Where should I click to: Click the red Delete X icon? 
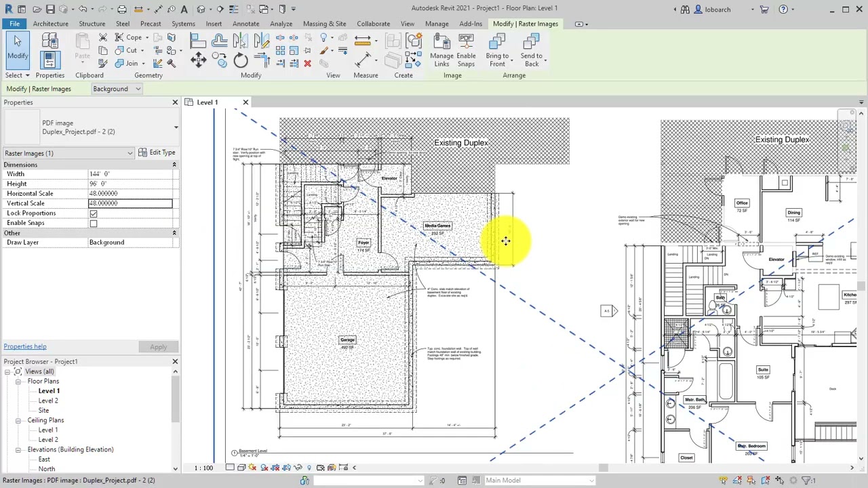307,64
